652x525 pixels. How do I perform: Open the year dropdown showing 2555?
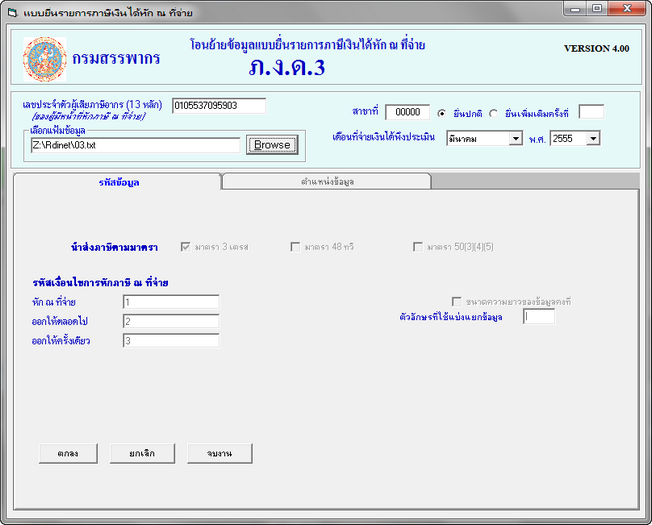[x=592, y=138]
